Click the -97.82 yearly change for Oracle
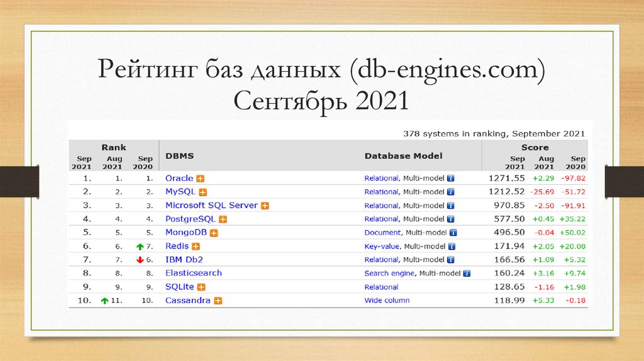Viewport: 644px width, 361px height. pyautogui.click(x=574, y=178)
